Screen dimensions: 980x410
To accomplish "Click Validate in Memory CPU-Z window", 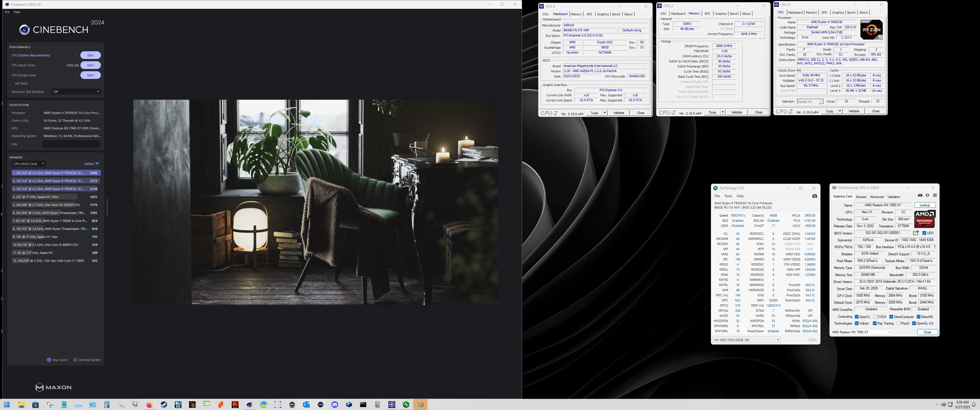I will 737,112.
